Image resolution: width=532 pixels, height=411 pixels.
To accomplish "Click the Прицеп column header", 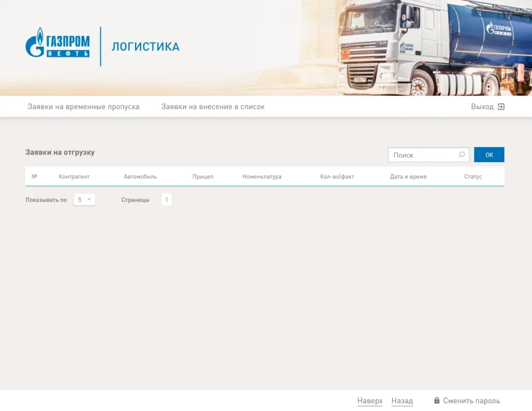I will (x=203, y=177).
